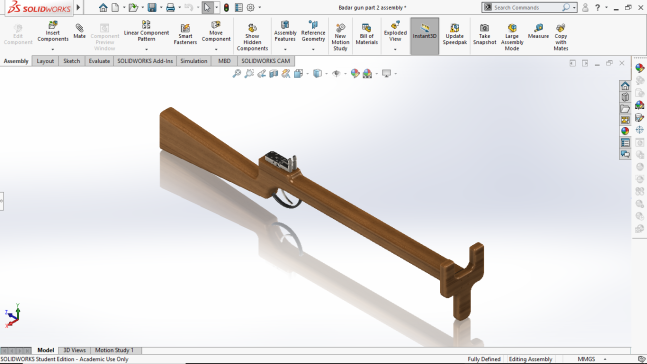Image resolution: width=647 pixels, height=364 pixels.
Task: Open status bar MMGS units dropdown
Action: click(605, 359)
